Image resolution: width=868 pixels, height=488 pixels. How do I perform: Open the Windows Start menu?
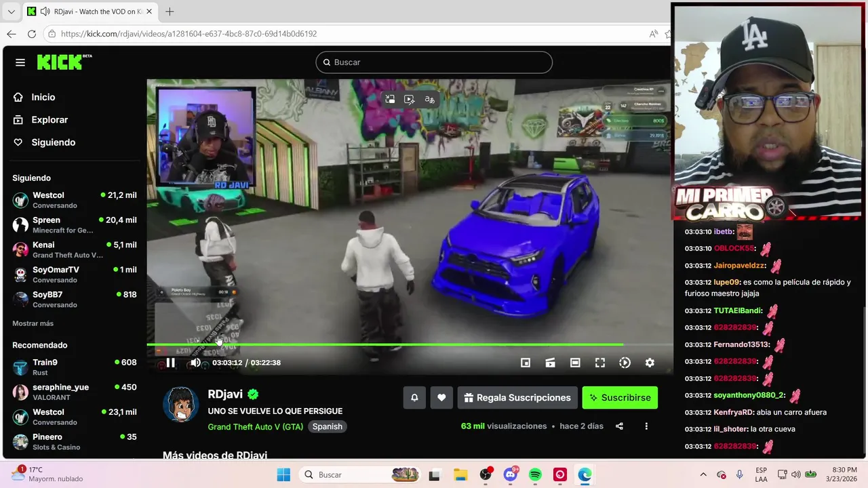(283, 474)
